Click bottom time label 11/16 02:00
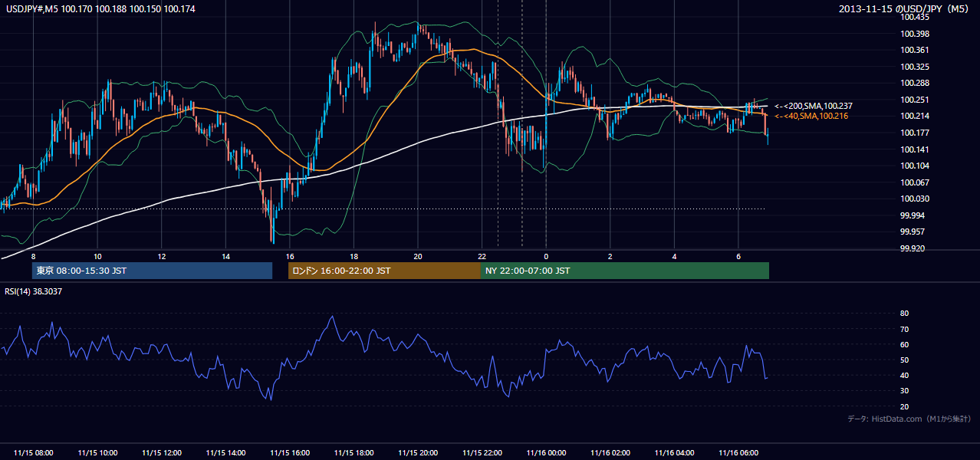This screenshot has height=460, width=980. click(610, 453)
